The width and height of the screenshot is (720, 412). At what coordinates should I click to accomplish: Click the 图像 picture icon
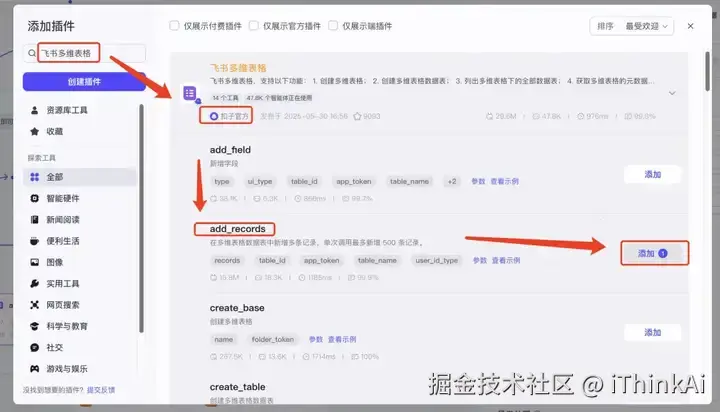[34, 262]
